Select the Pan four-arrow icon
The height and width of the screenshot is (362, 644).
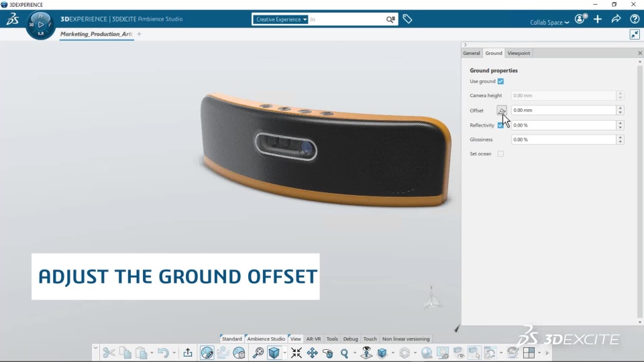click(312, 353)
